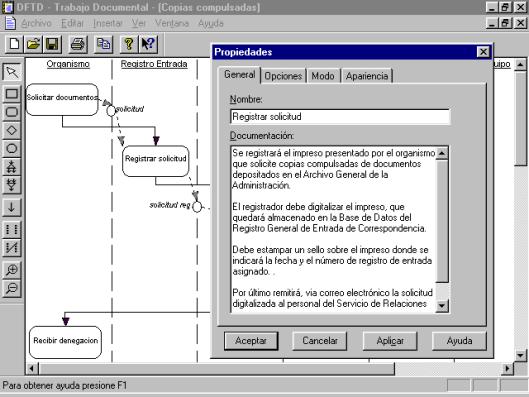Select the downward merge arrows tool

pos(12,185)
